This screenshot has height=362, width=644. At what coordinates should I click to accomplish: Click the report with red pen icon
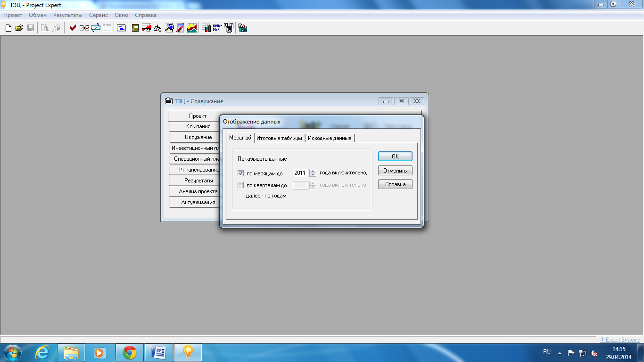pos(181,28)
